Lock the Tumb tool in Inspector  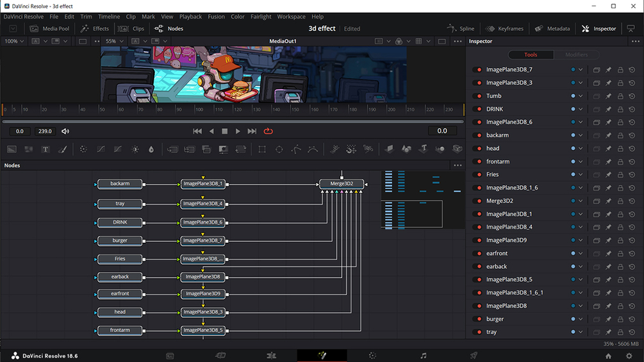pyautogui.click(x=620, y=96)
